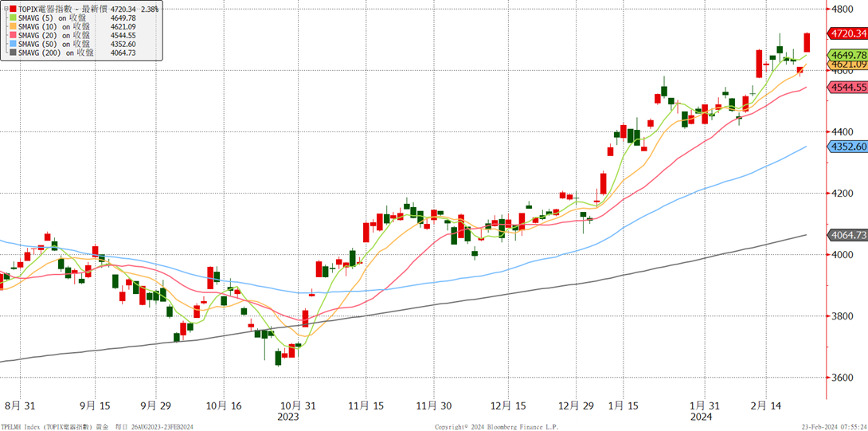
Task: Click the blue SMAVG (50) legend swatch
Action: click(14, 44)
